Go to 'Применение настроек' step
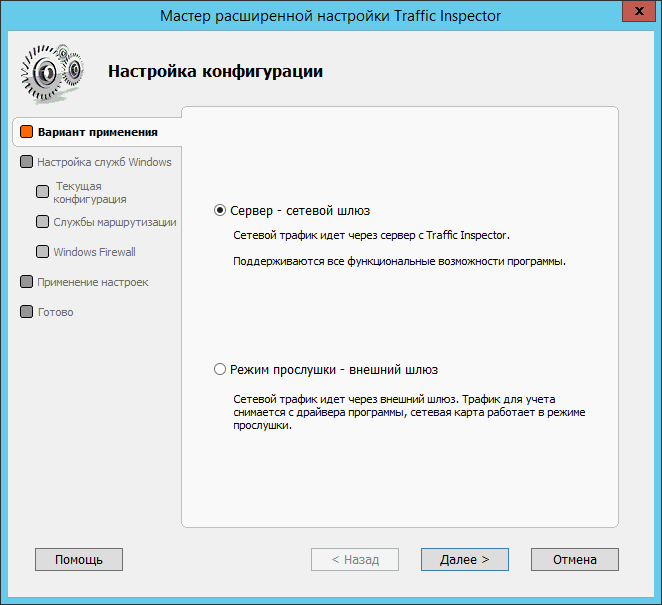 pyautogui.click(x=92, y=282)
